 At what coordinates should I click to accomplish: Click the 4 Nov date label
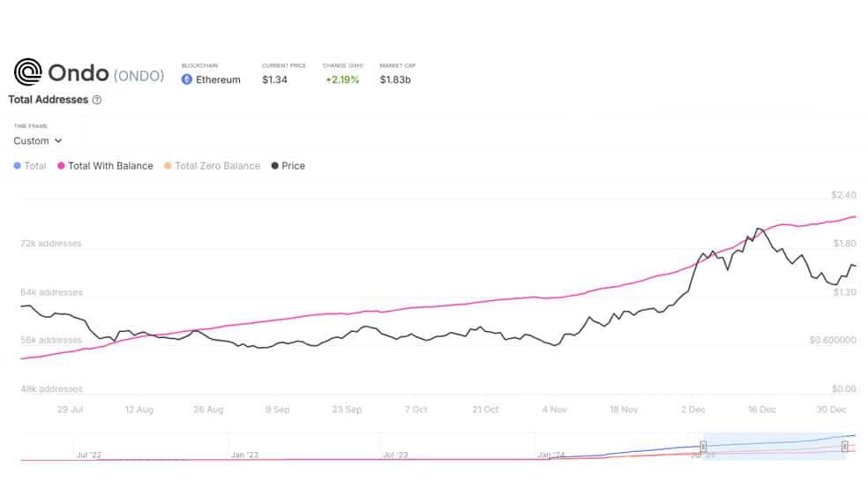(555, 410)
